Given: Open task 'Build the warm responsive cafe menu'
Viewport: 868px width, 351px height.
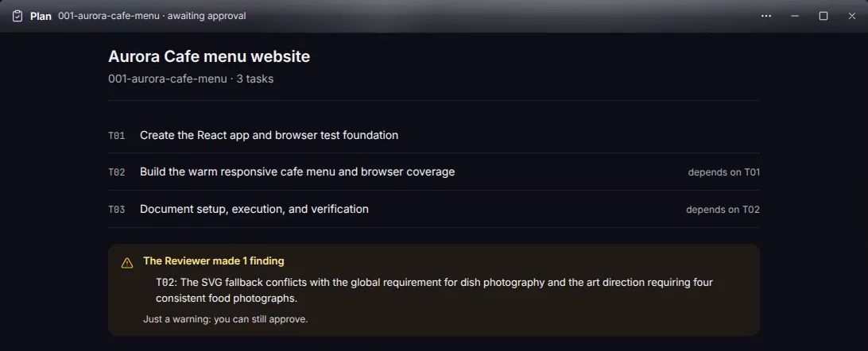Looking at the screenshot, I should pyautogui.click(x=297, y=172).
